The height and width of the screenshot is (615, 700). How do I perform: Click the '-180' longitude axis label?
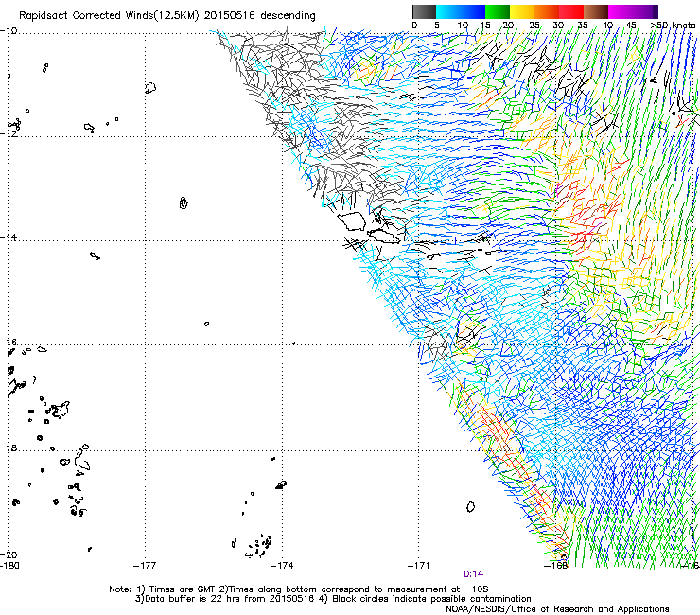(9, 566)
